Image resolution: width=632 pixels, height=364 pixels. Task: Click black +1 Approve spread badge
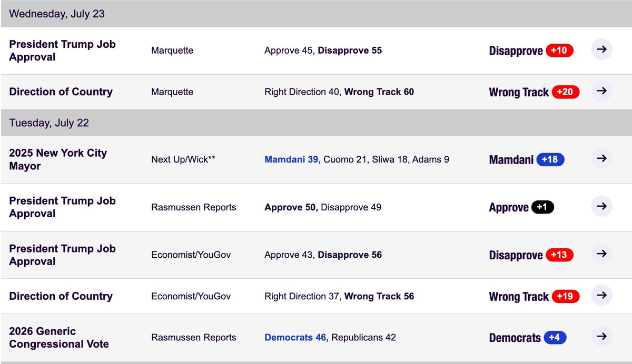pos(542,207)
